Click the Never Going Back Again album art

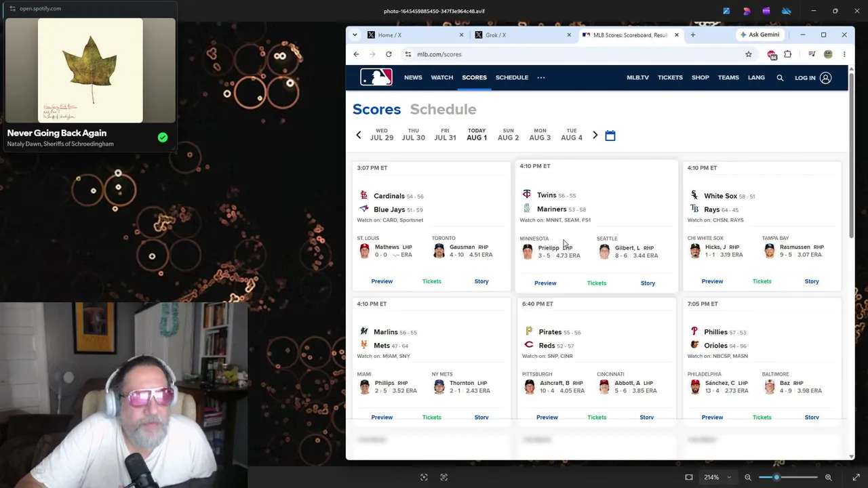(90, 70)
